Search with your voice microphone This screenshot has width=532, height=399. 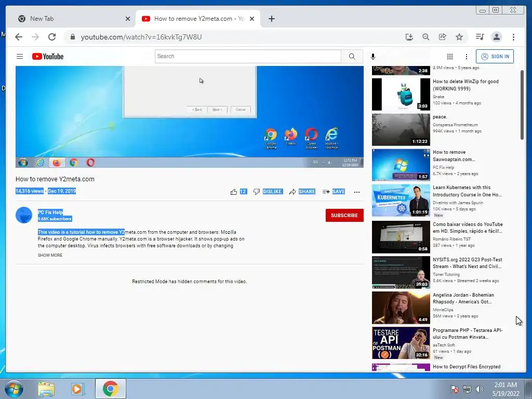tap(373, 57)
